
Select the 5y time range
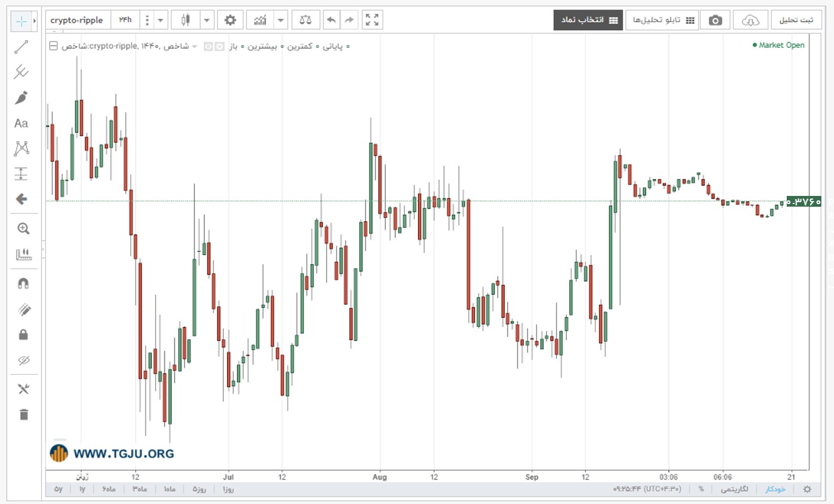(x=58, y=490)
